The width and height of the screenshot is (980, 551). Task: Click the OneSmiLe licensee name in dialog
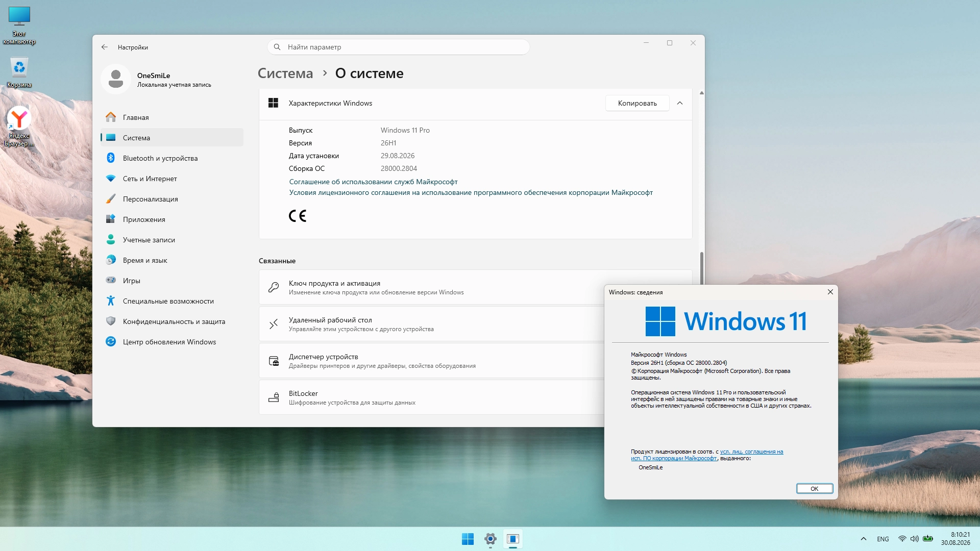651,467
